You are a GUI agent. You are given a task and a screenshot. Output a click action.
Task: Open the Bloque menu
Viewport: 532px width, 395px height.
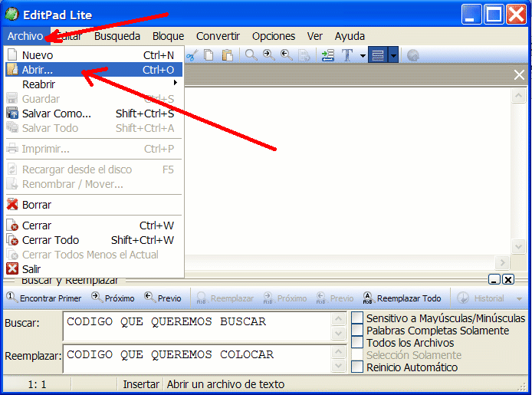coord(169,36)
